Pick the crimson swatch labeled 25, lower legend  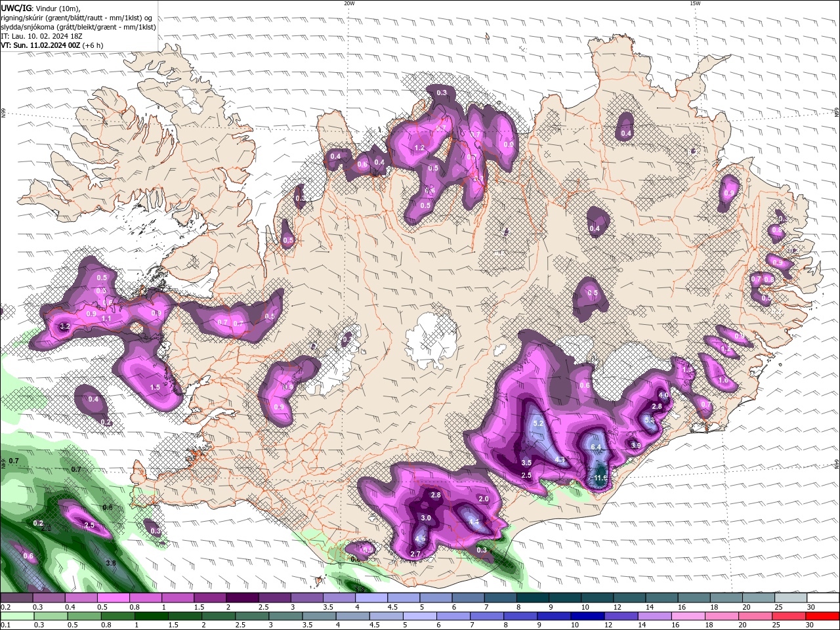(788, 616)
